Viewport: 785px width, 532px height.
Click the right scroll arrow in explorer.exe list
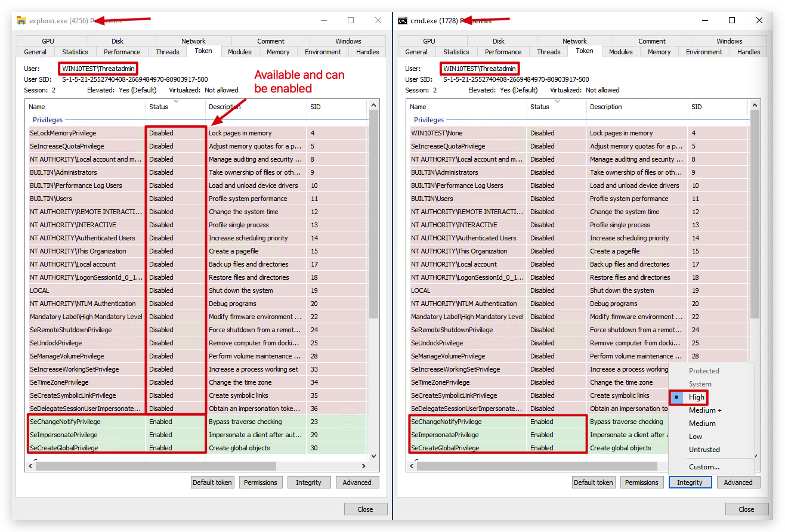364,466
